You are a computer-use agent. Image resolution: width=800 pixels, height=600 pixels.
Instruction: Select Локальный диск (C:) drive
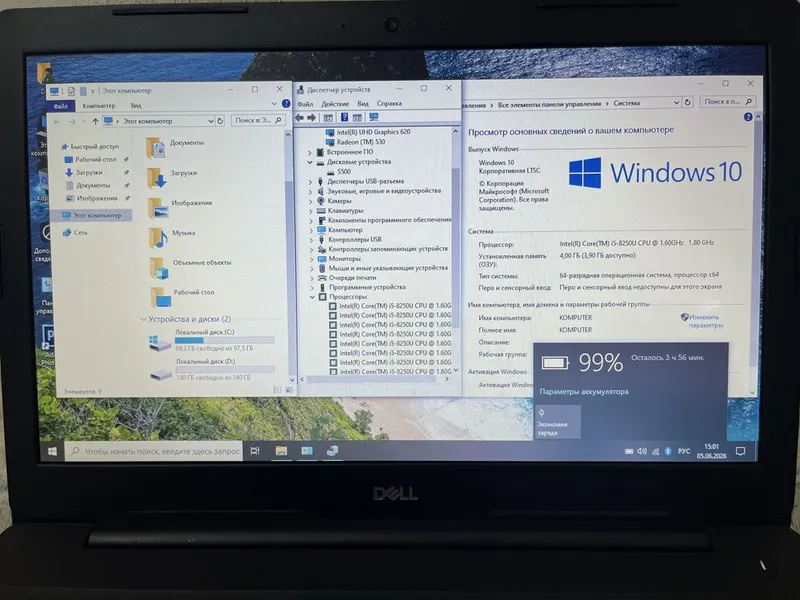[211, 340]
